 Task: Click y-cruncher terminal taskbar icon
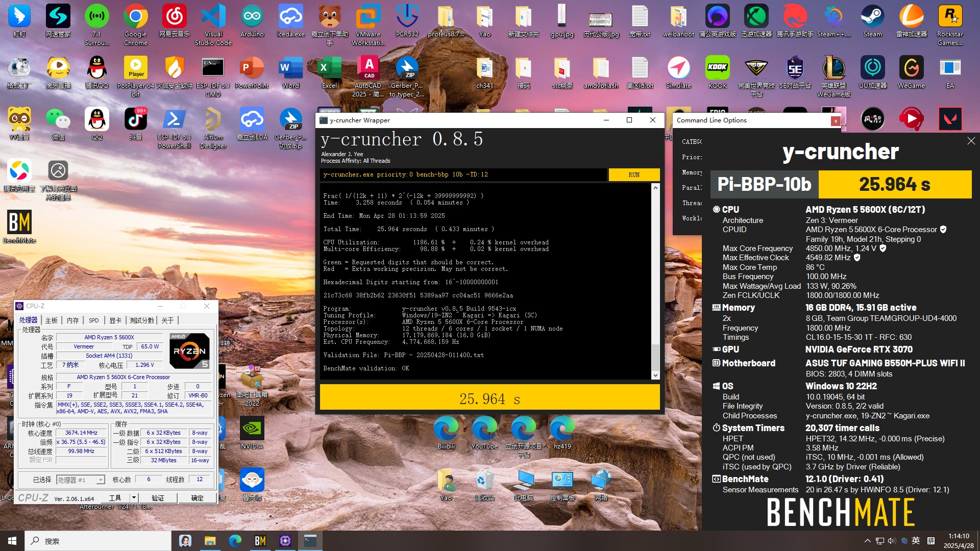click(x=310, y=541)
